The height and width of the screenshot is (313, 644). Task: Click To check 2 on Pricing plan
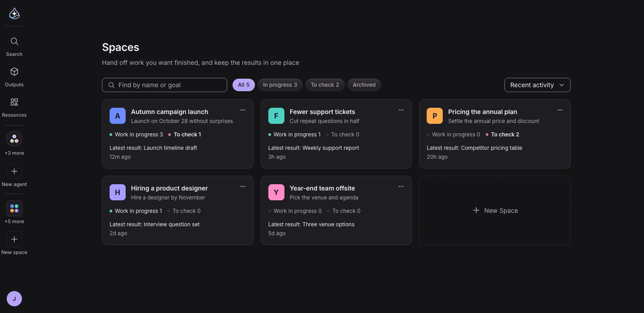coord(503,135)
